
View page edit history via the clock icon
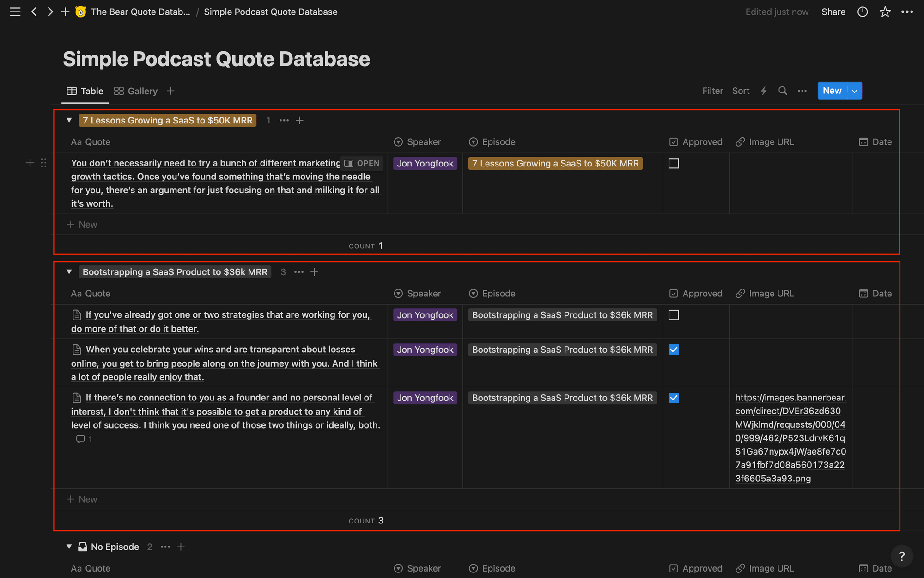click(862, 12)
